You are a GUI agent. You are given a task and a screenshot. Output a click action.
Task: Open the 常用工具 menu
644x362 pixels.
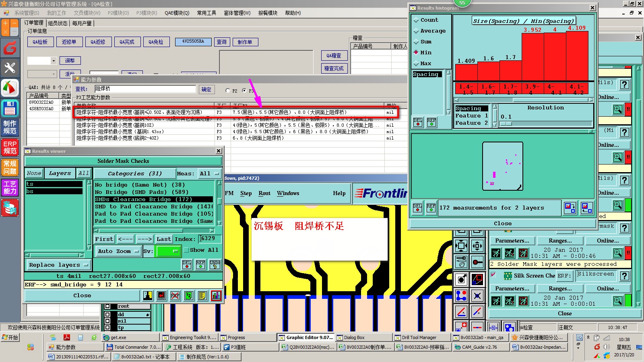pos(206,13)
